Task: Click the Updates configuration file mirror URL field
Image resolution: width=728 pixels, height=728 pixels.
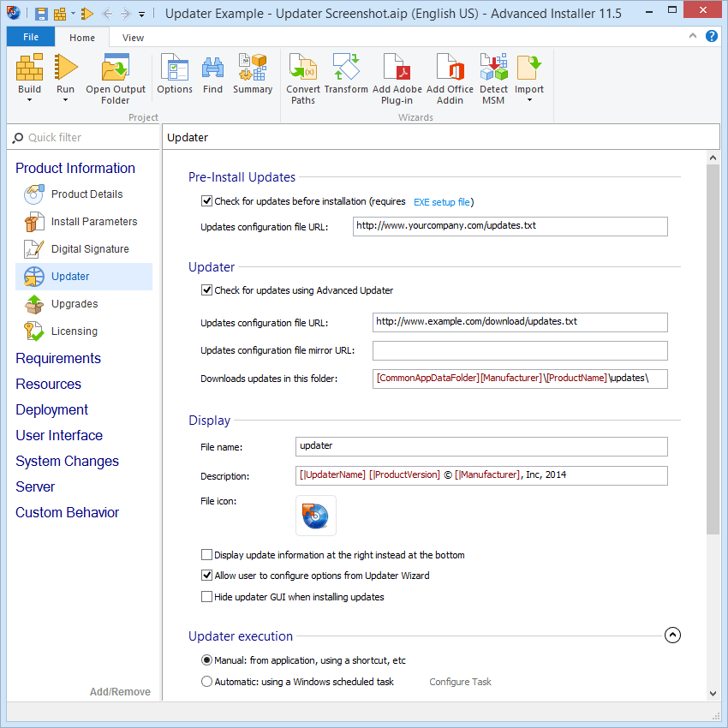Action: click(x=519, y=350)
